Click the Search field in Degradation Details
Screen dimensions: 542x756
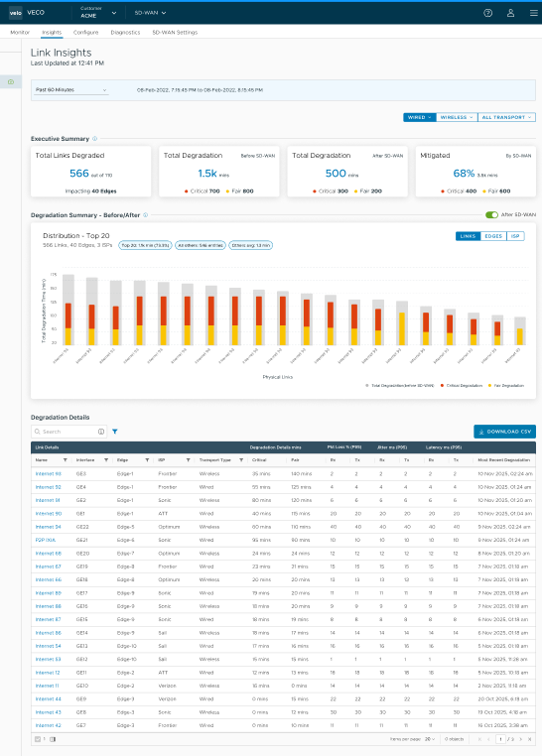tap(68, 432)
